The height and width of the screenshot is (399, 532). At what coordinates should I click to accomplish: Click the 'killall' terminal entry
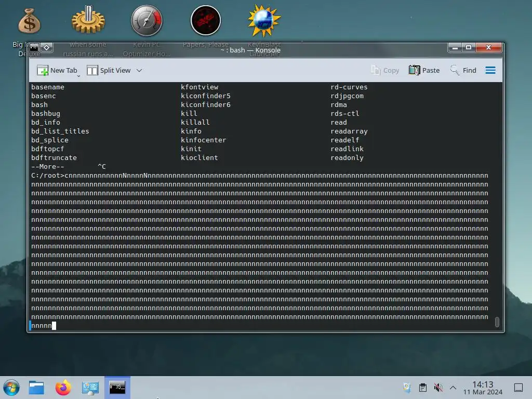point(195,122)
